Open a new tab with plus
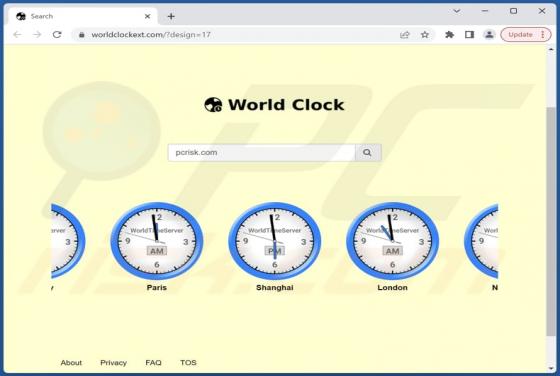The width and height of the screenshot is (560, 376). click(171, 16)
